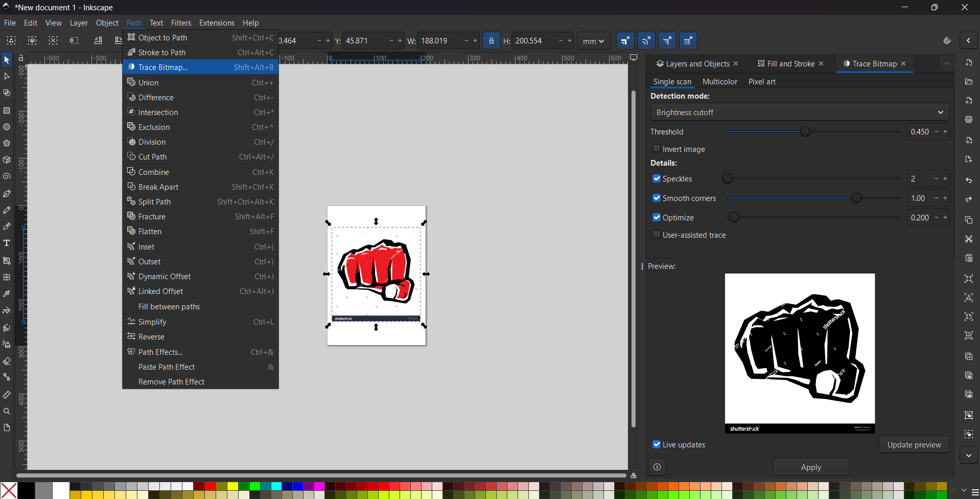Select the Ellipse tool
980x499 pixels.
click(7, 127)
